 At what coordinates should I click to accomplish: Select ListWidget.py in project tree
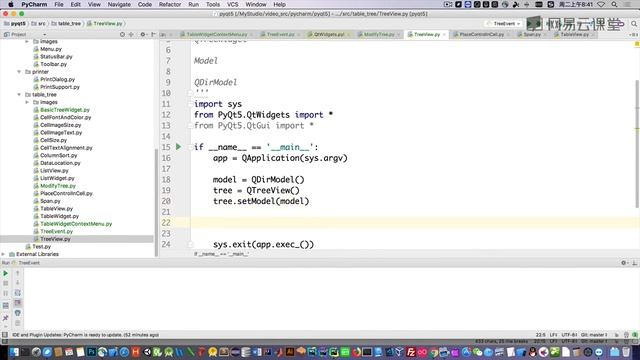tap(57, 178)
